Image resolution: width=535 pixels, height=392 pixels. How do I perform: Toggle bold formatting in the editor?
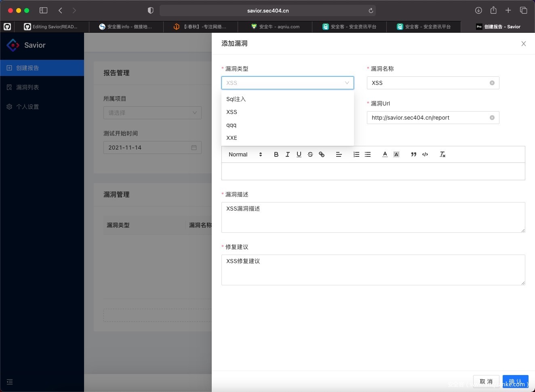276,154
